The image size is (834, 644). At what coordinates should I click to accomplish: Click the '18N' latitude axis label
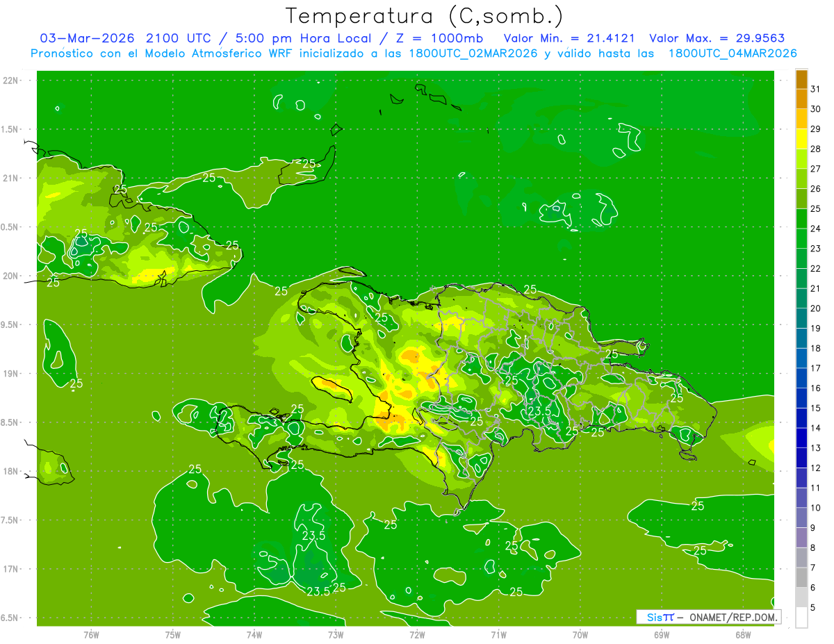(x=12, y=471)
